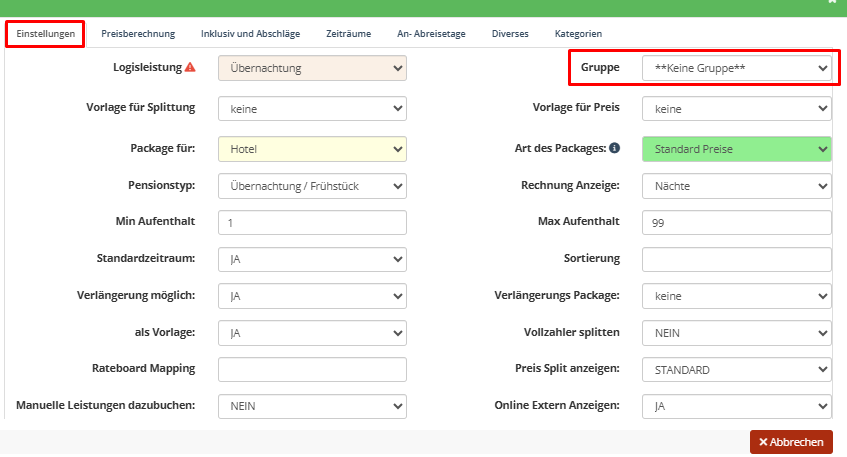Click the Max Aufenthalt input field
Screen dimensions: 847x457
pyautogui.click(x=736, y=223)
